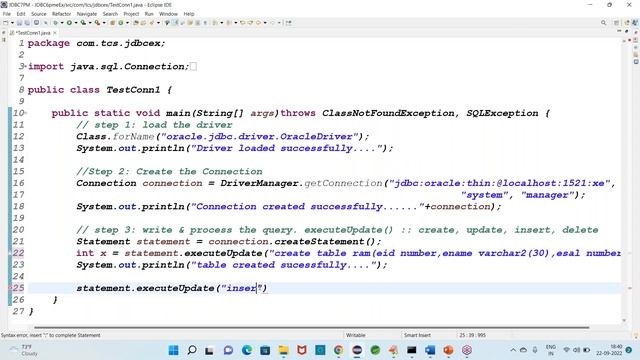
Task: Open the Search menu
Action: 110,14
